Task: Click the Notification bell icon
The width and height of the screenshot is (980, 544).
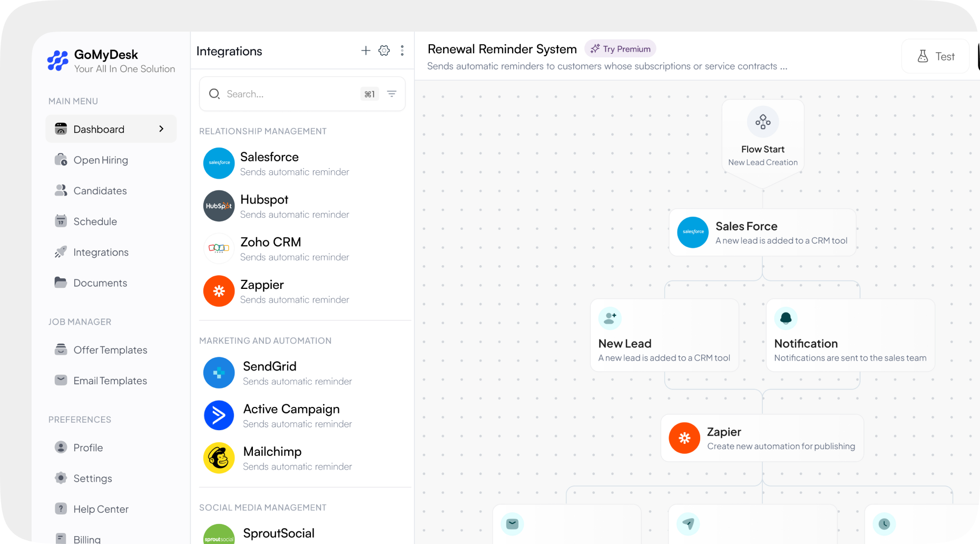Action: [786, 318]
